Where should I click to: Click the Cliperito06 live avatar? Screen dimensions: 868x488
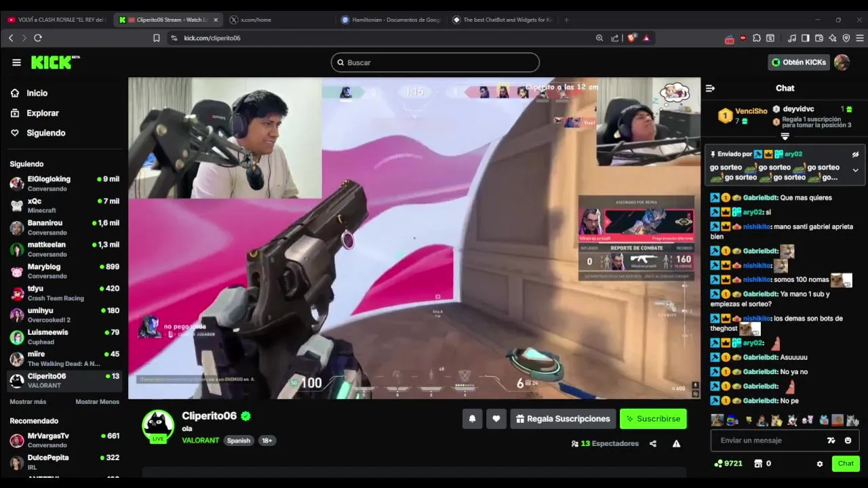pos(157,426)
